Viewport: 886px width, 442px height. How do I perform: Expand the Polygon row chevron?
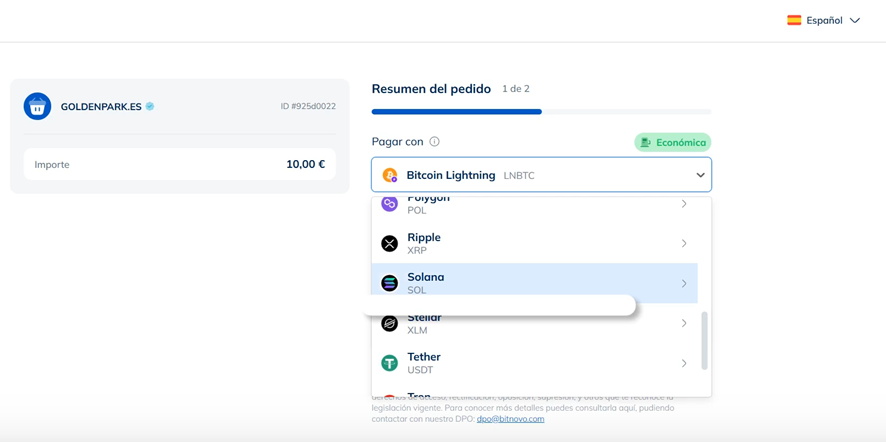[x=684, y=203]
